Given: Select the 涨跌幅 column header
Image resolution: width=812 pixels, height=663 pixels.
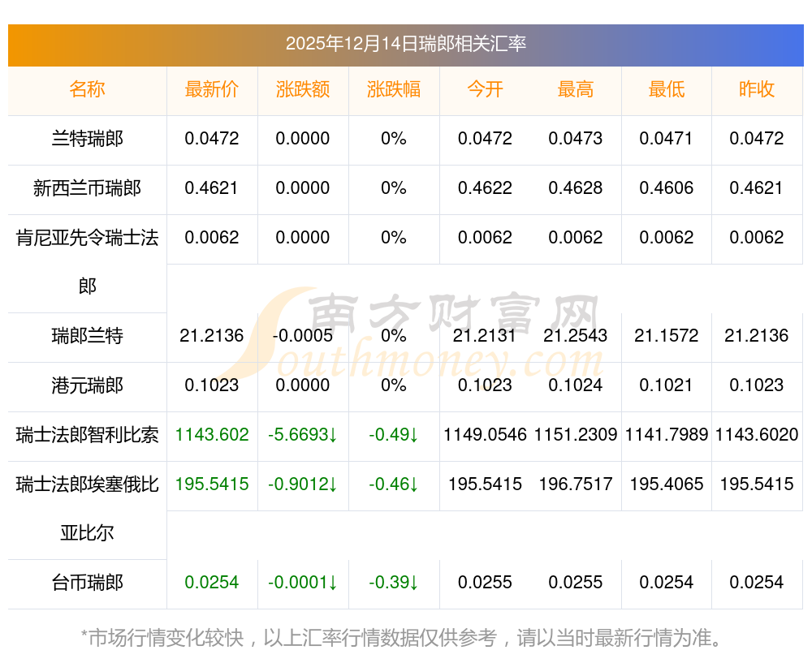Looking at the screenshot, I should click(x=394, y=90).
